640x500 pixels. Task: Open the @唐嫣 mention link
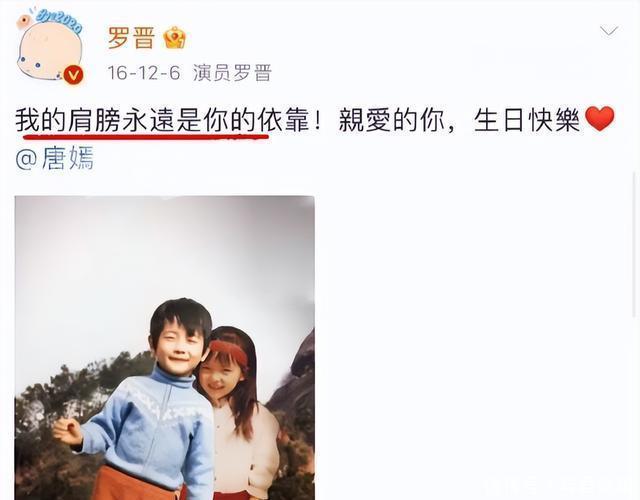click(x=55, y=158)
